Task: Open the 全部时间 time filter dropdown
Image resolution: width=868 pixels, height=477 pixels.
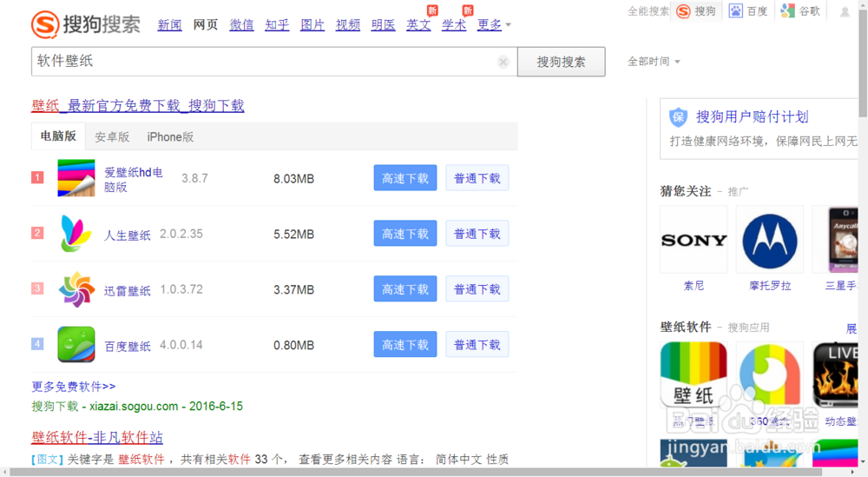Action: tap(654, 62)
